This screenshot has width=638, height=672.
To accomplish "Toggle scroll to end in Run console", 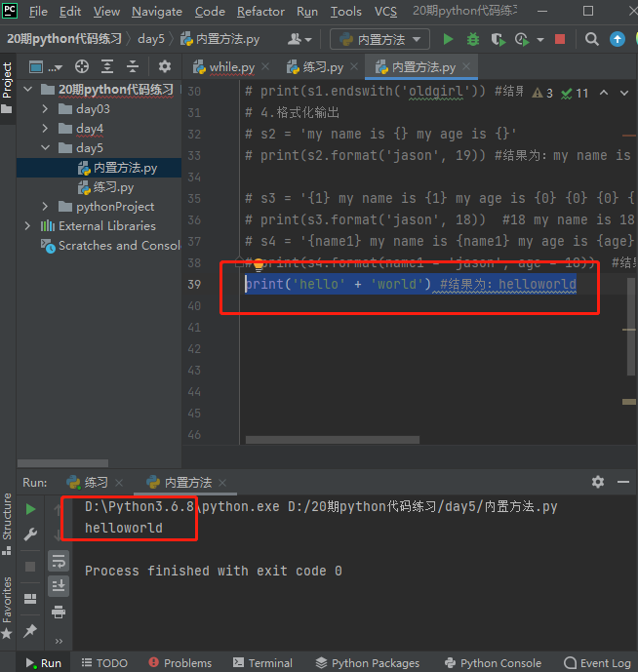I will [x=59, y=585].
